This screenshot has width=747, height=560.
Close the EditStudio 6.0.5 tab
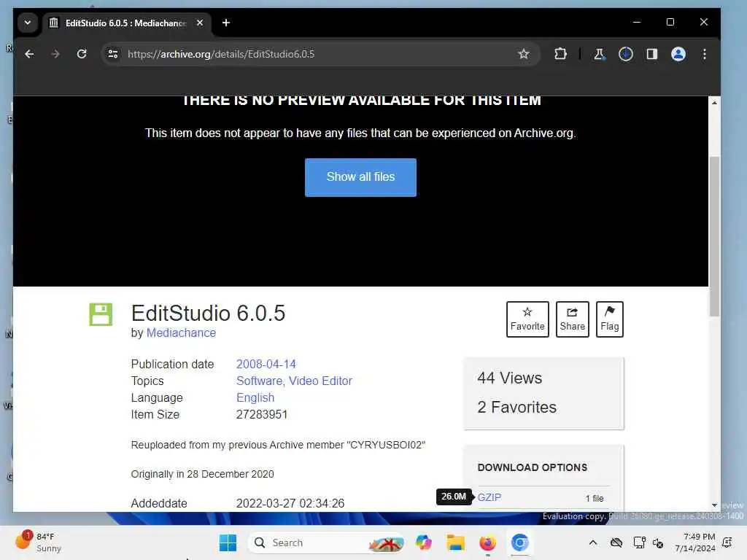click(x=200, y=23)
